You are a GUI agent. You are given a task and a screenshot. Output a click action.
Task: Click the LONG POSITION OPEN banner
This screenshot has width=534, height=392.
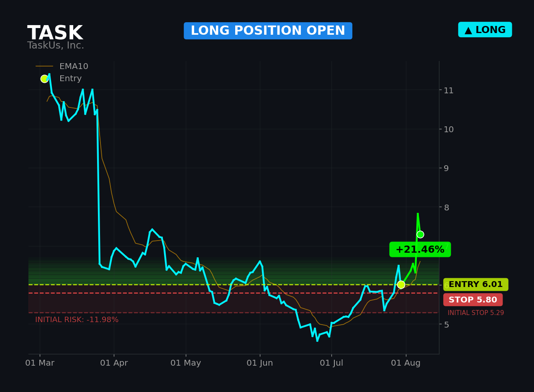coord(268,31)
